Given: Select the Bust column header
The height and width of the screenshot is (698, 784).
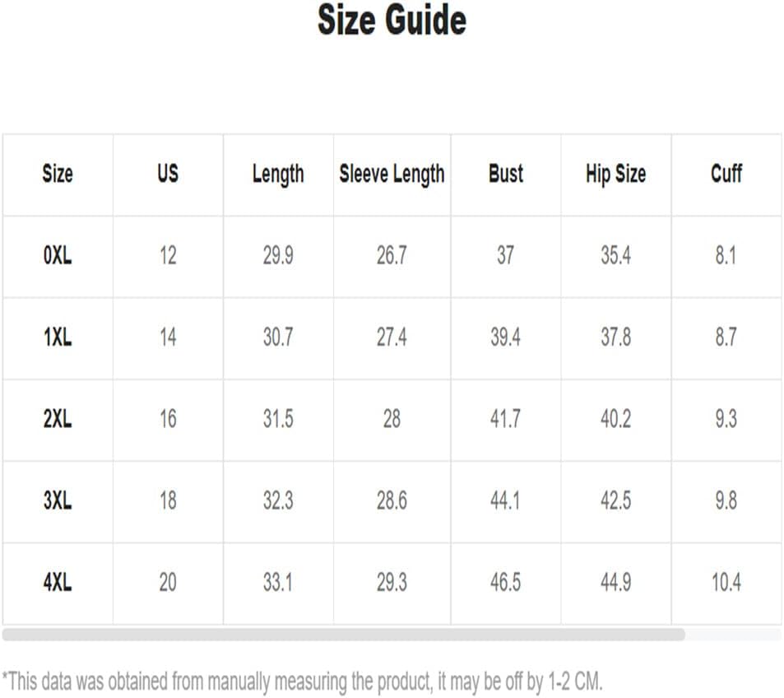Looking at the screenshot, I should coord(505,174).
